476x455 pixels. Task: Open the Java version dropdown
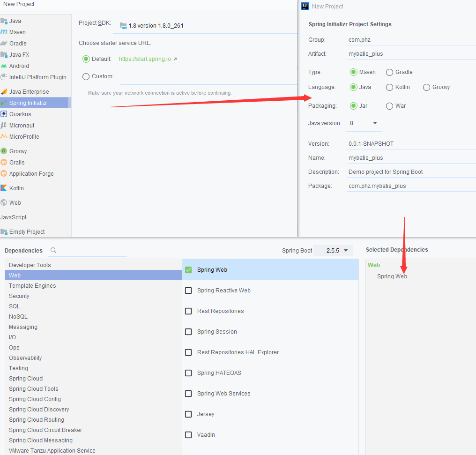click(364, 123)
